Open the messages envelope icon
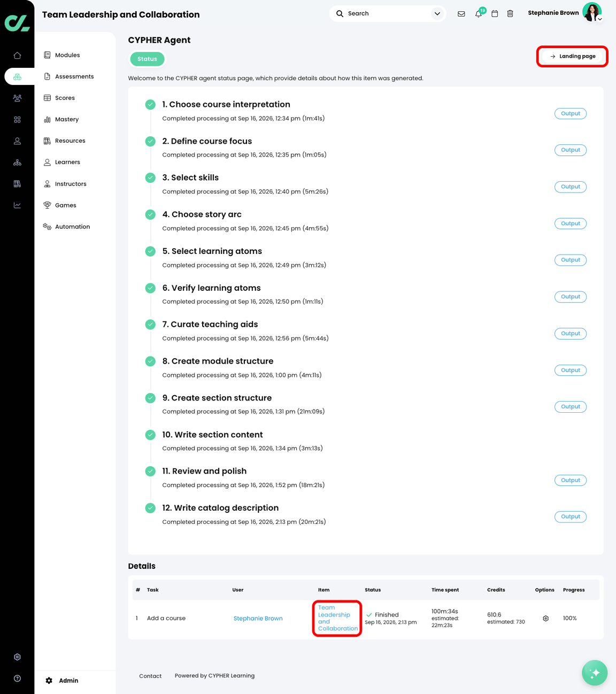Image resolution: width=616 pixels, height=694 pixels. [x=461, y=14]
